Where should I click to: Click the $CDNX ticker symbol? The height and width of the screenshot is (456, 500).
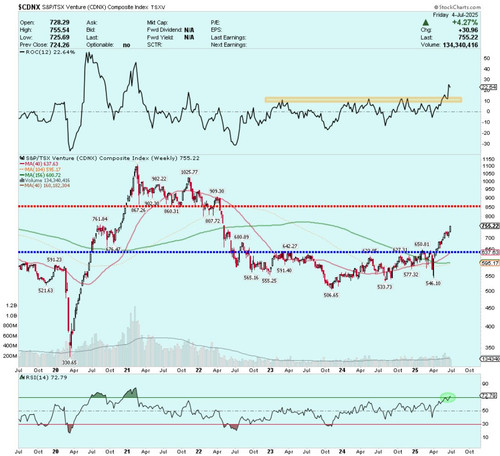[x=29, y=7]
